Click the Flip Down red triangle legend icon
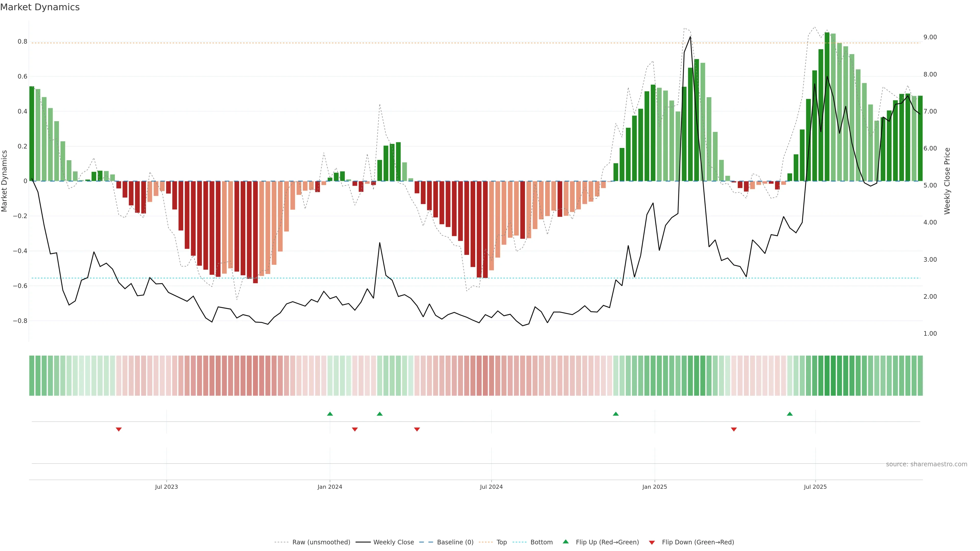 652,543
